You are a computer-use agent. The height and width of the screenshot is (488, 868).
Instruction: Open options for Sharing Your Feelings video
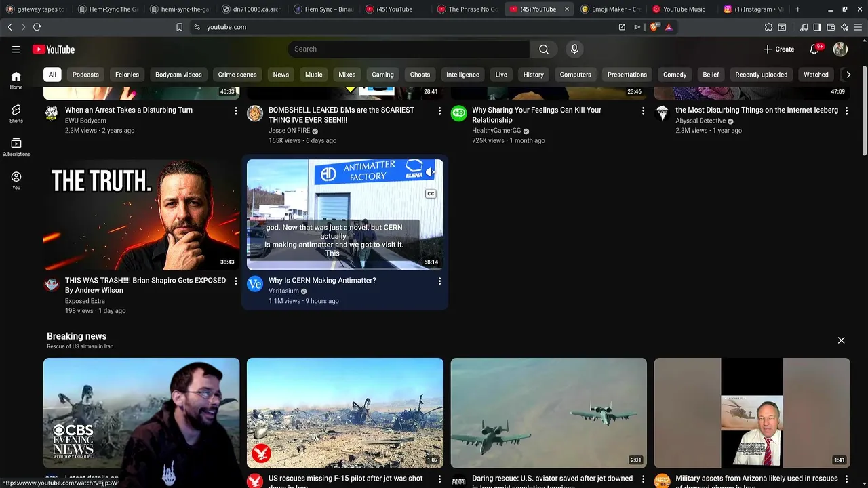tap(643, 110)
